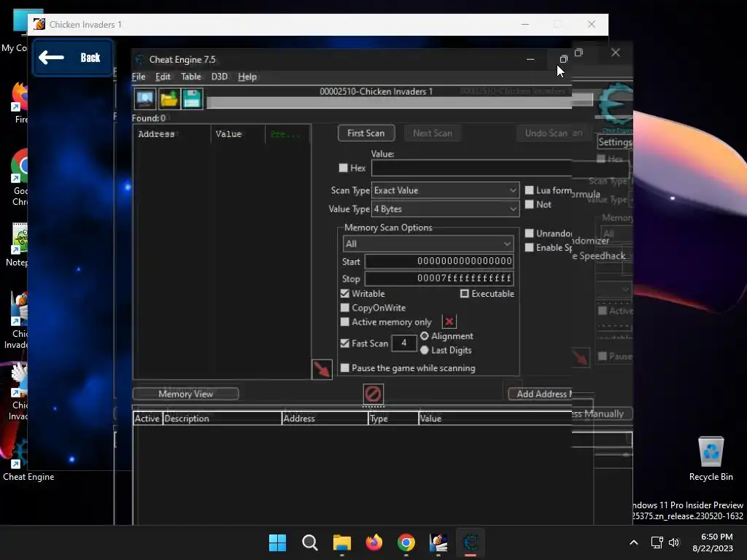747x560 pixels.
Task: Enable Active memory only checkbox
Action: point(345,322)
